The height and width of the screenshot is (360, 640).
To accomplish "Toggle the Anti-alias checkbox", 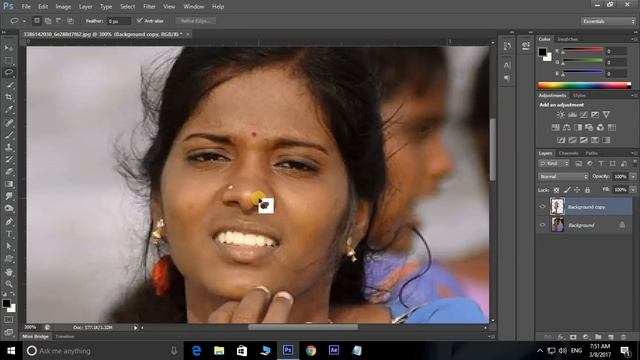I will [x=140, y=20].
